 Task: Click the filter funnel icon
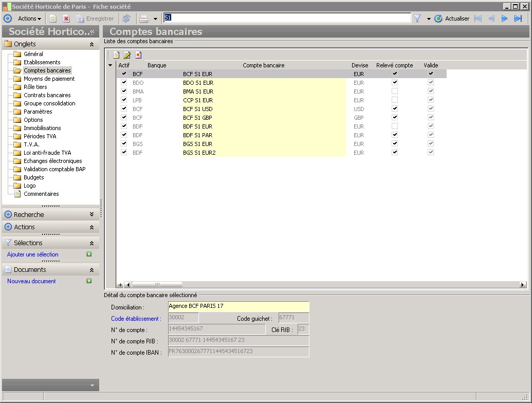[x=417, y=19]
